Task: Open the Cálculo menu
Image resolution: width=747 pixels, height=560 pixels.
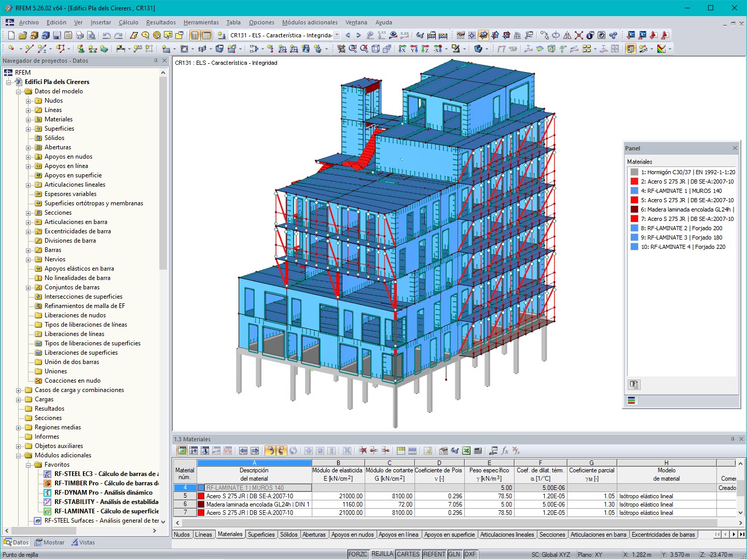Action: point(128,22)
